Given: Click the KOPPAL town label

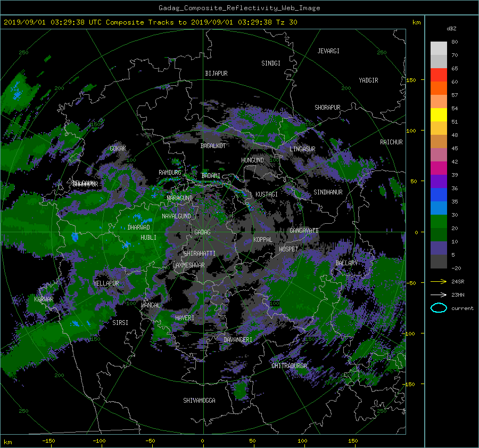Looking at the screenshot, I should pos(263,240).
